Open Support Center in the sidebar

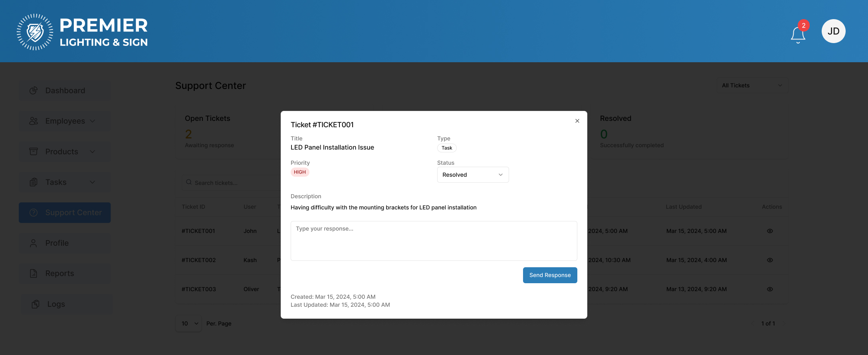pos(65,213)
